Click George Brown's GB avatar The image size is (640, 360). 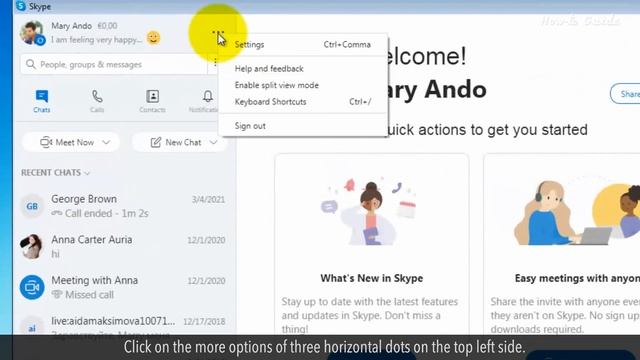(x=32, y=206)
